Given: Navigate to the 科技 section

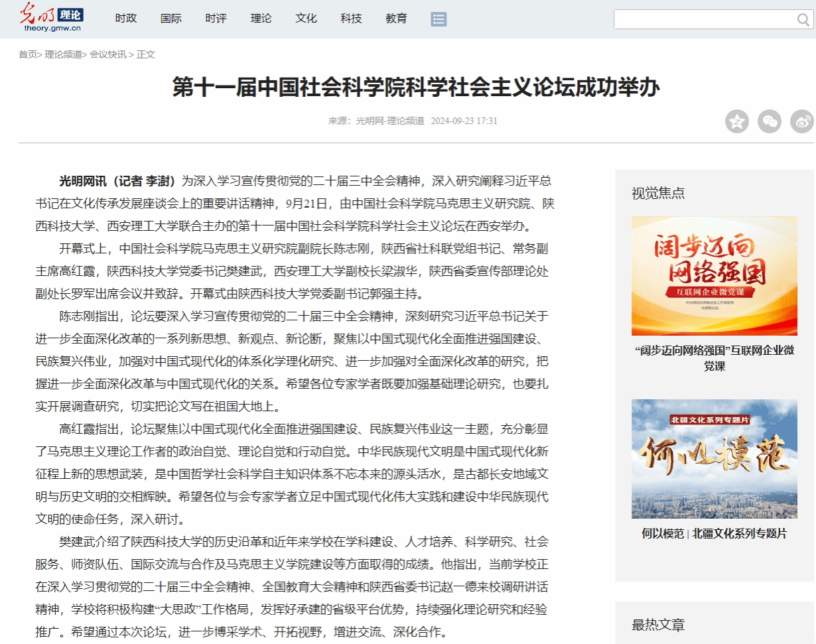Looking at the screenshot, I should [351, 19].
